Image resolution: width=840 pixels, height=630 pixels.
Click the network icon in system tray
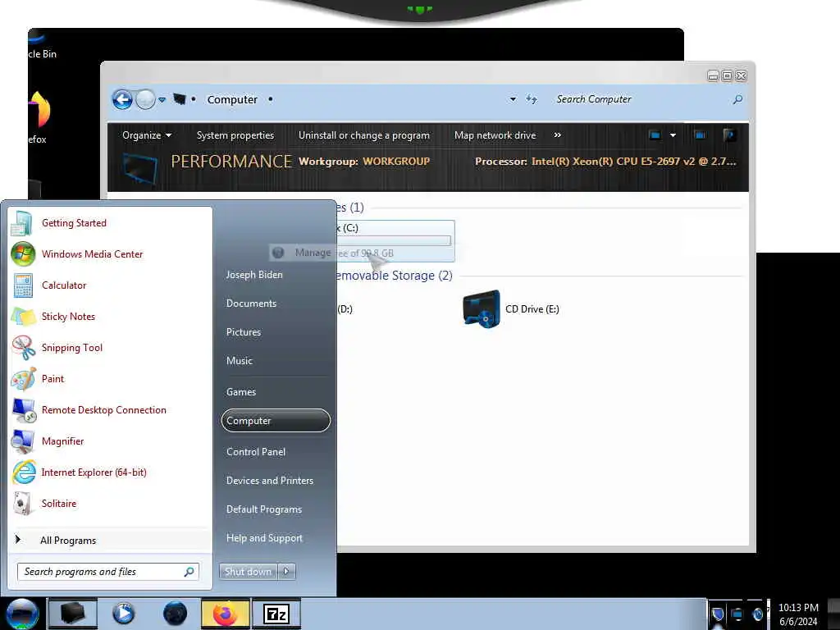coord(737,614)
